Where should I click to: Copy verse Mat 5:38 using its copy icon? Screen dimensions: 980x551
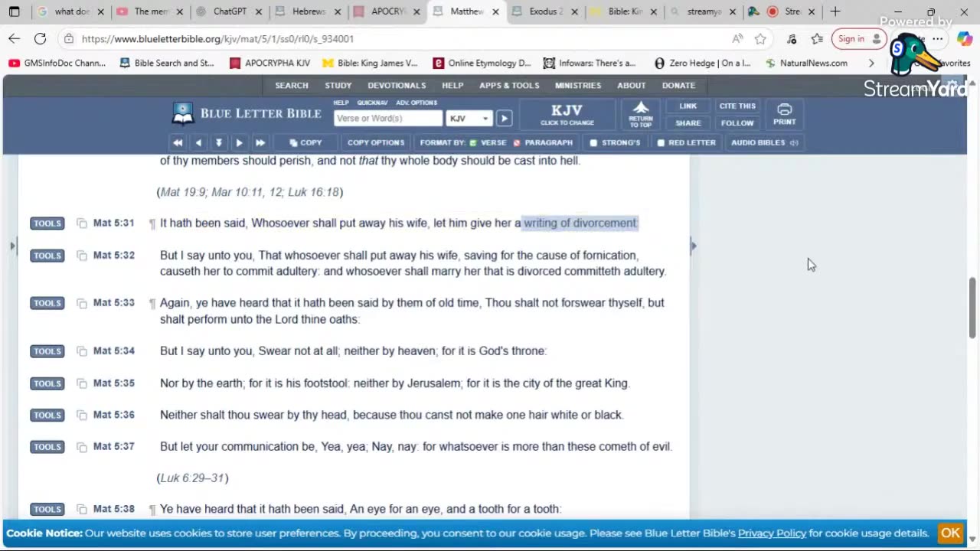pyautogui.click(x=82, y=510)
